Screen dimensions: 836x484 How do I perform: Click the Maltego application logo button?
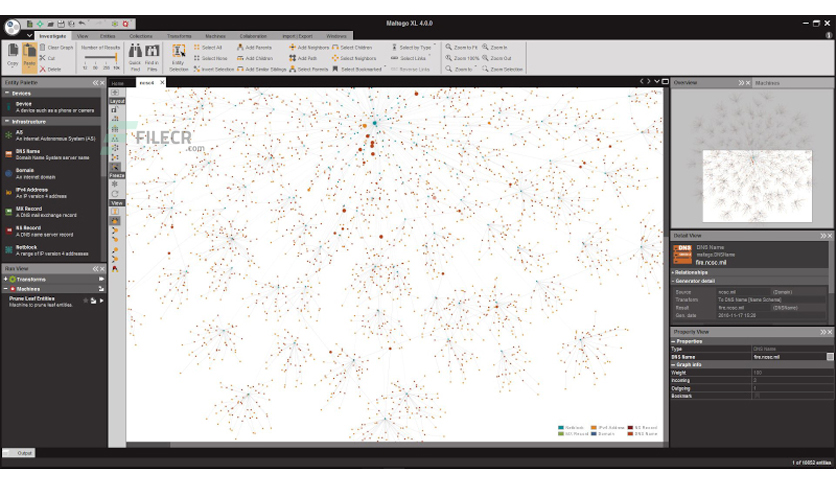12,27
